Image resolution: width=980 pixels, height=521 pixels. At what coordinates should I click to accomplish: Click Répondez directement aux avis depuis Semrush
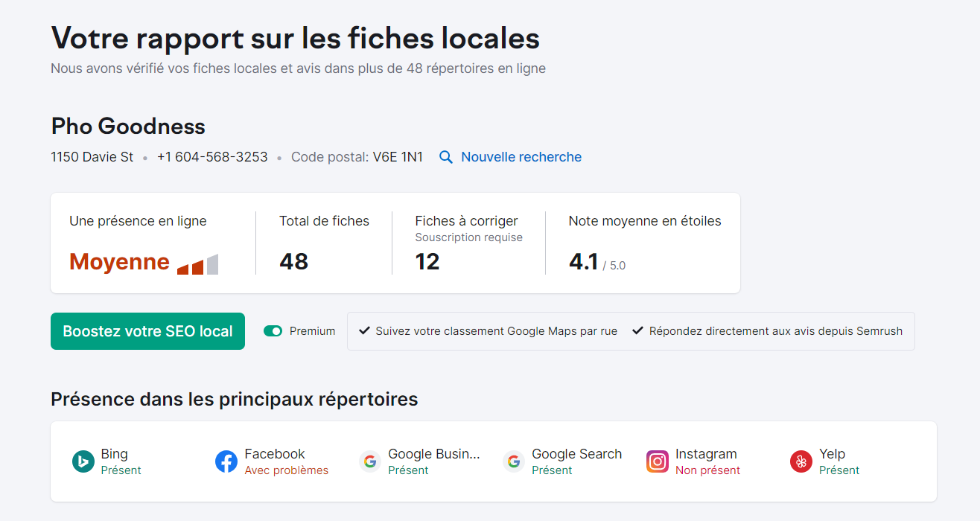click(776, 331)
